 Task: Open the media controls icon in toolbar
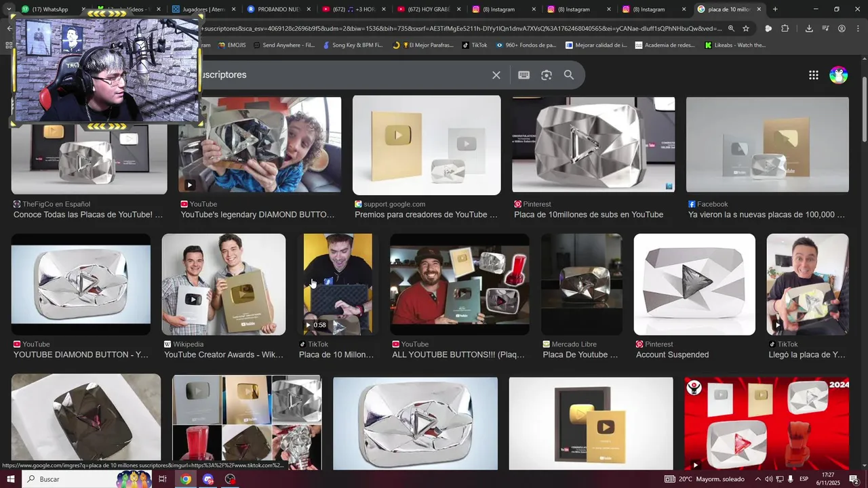(x=825, y=28)
